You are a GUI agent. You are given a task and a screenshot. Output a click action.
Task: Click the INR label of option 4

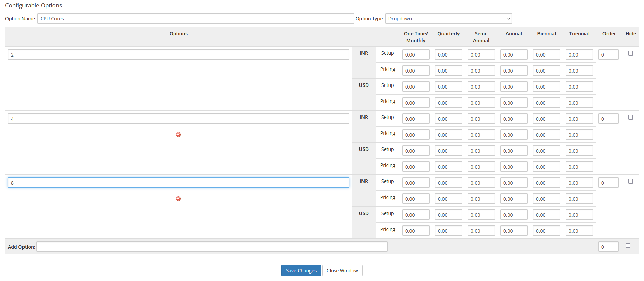[x=364, y=117]
